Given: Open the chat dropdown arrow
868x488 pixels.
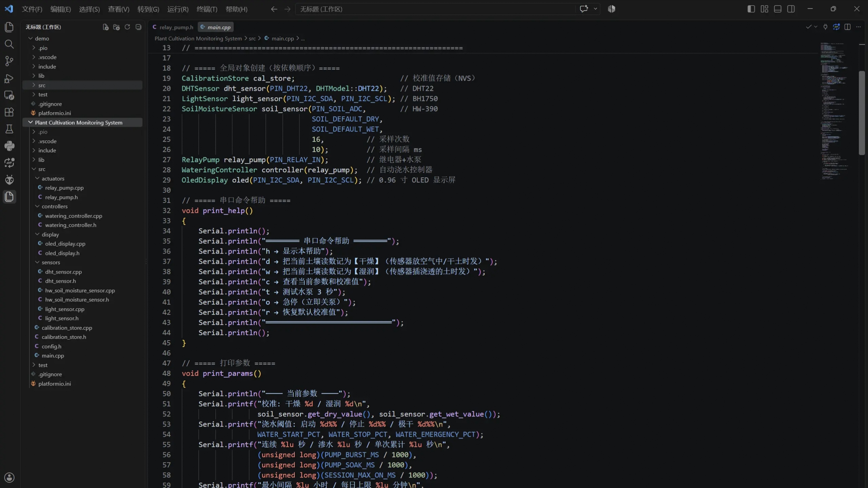Looking at the screenshot, I should (595, 9).
